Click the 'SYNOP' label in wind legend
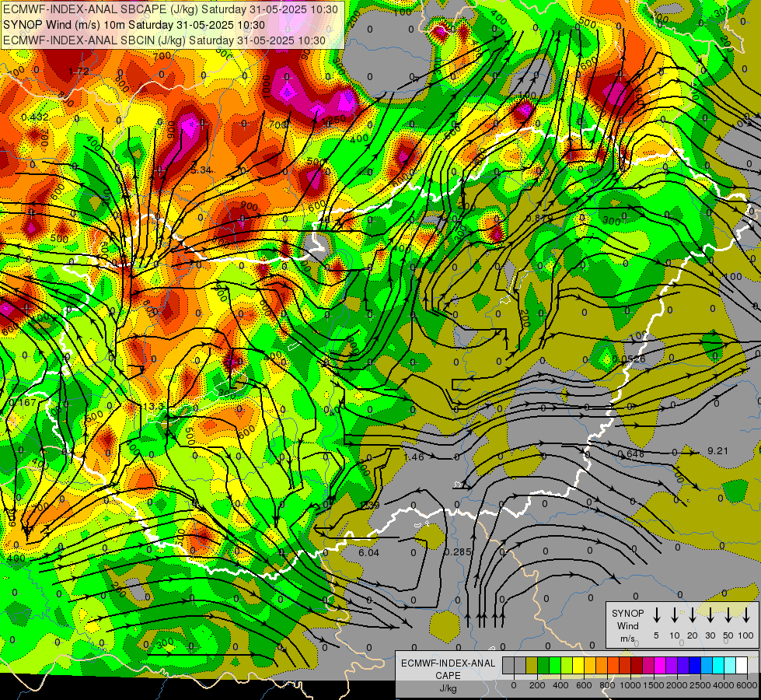The width and height of the screenshot is (761, 700). [x=627, y=613]
